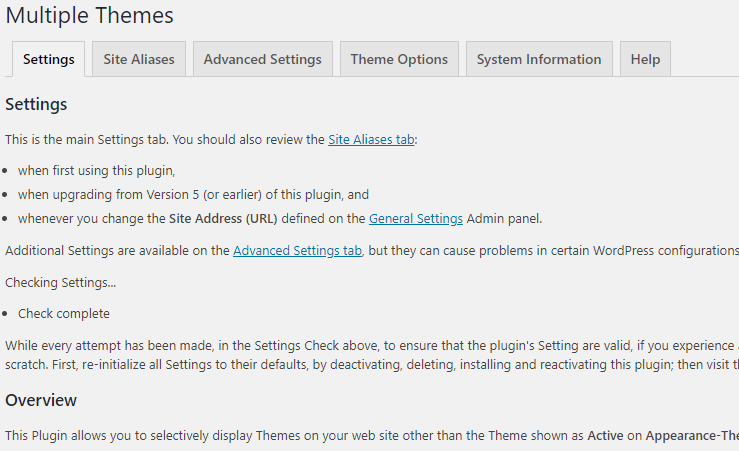739x451 pixels.
Task: Show the Help tab
Action: 645,59
